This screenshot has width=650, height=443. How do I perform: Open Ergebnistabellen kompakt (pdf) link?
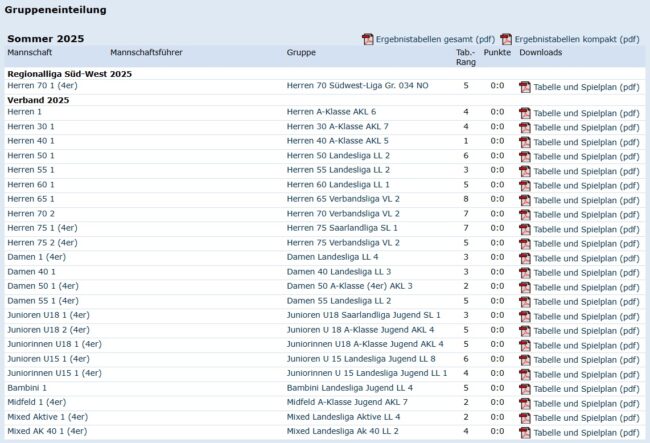577,39
